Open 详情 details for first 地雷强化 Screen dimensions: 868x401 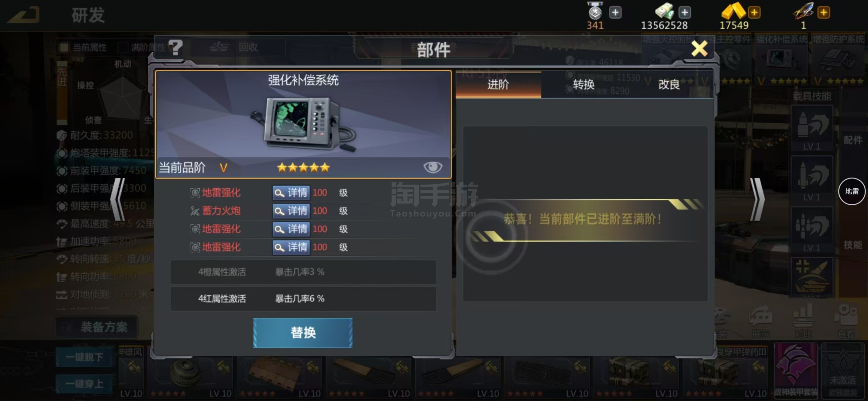(x=291, y=193)
